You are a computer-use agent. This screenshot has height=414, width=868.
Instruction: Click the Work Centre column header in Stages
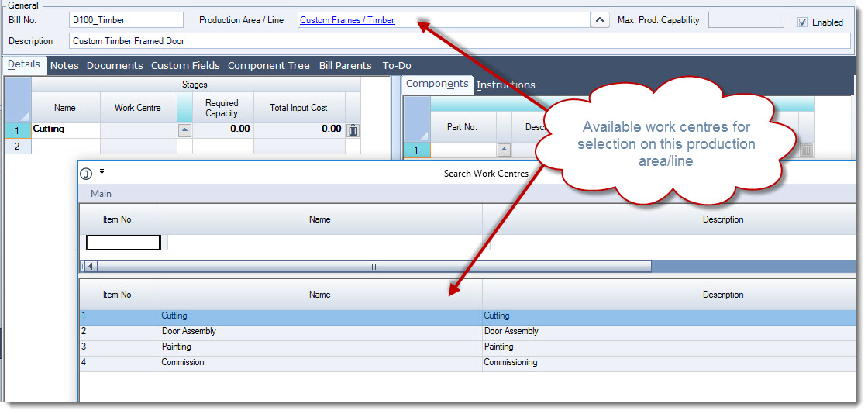[139, 107]
